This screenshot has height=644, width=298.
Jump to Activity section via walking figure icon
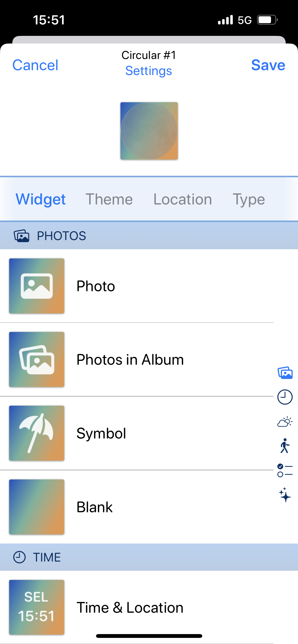coord(285,446)
